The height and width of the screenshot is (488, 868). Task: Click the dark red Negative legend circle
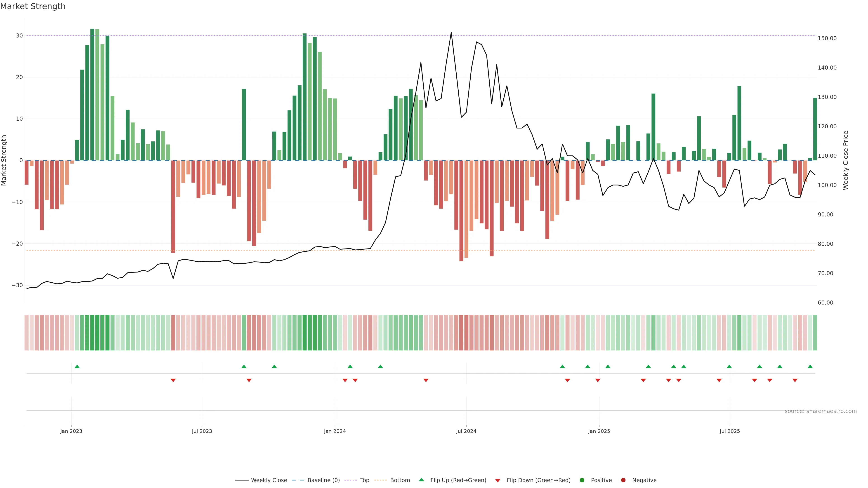coord(623,480)
